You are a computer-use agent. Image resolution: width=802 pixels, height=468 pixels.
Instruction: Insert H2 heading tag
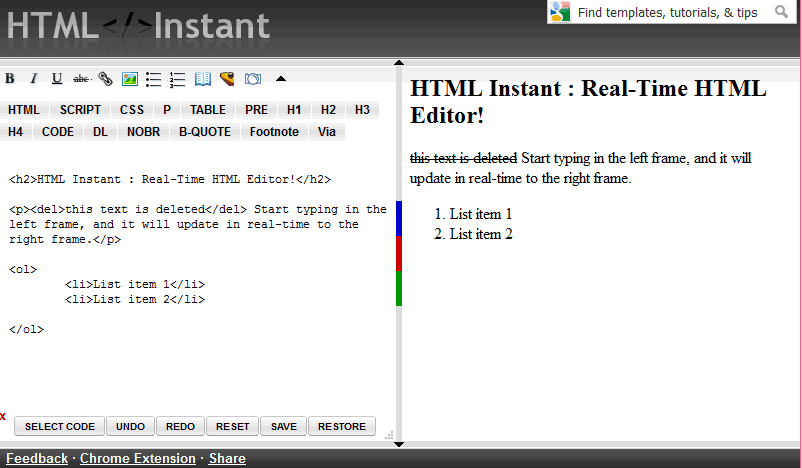point(328,110)
